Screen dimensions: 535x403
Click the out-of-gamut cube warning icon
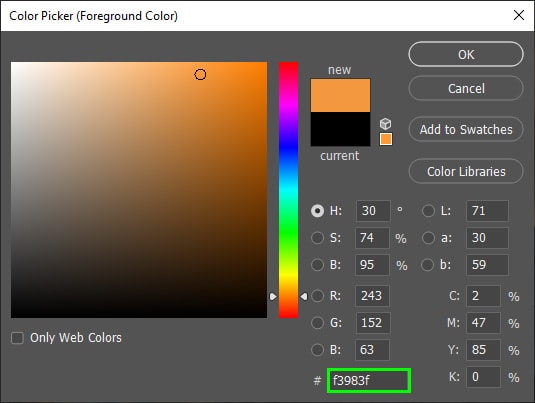(x=386, y=124)
